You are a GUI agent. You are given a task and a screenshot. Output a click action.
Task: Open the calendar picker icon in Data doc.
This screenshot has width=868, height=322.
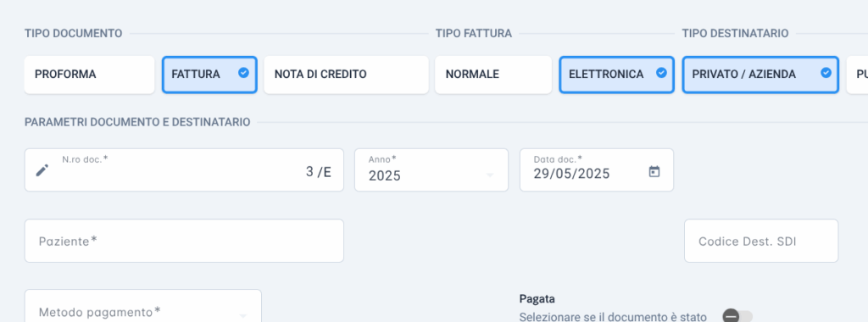tap(654, 171)
